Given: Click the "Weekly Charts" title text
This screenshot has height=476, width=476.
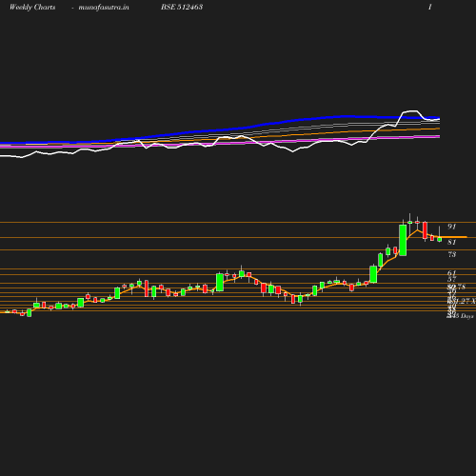Looking at the screenshot, I should [32, 8].
